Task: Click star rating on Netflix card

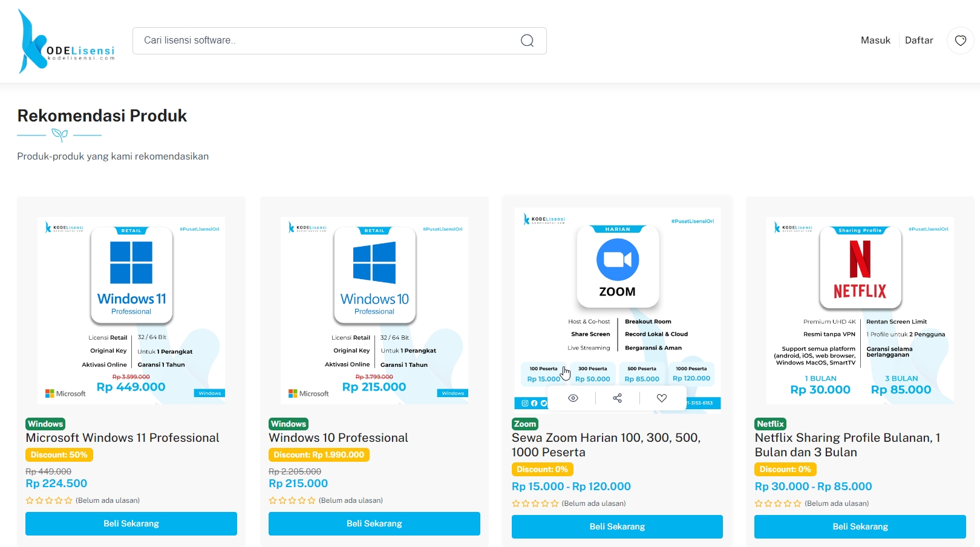Action: coord(778,503)
